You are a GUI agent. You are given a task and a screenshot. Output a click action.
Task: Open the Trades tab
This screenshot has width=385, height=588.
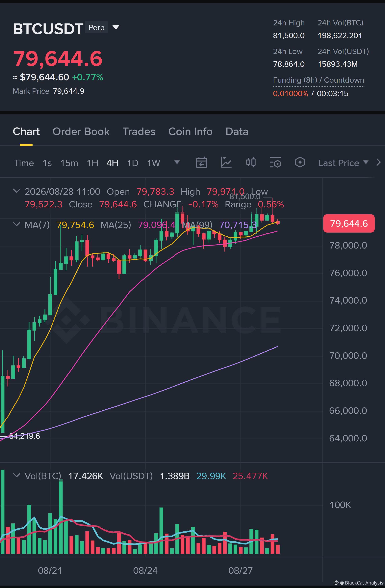point(139,132)
